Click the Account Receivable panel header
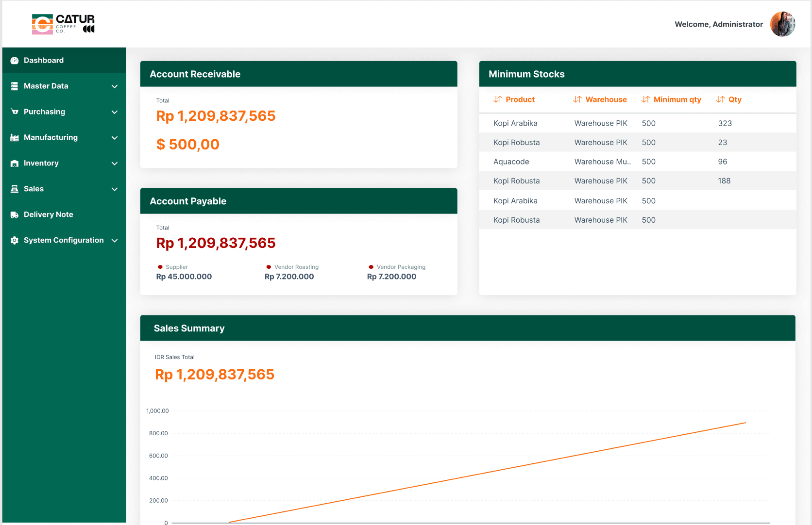 (299, 74)
